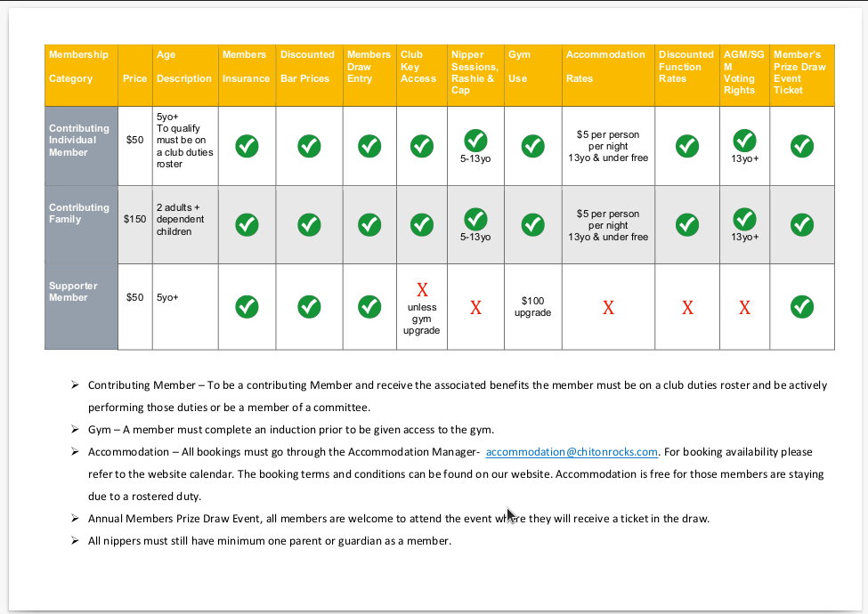Click Nipper Sessions checkmark for Contributing Individual Member
The image size is (868, 614).
coord(475,141)
